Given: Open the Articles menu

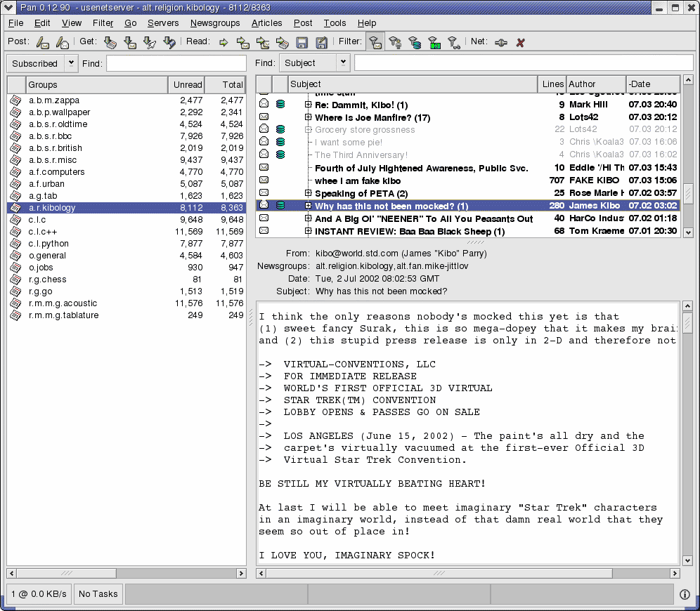Looking at the screenshot, I should click(266, 23).
